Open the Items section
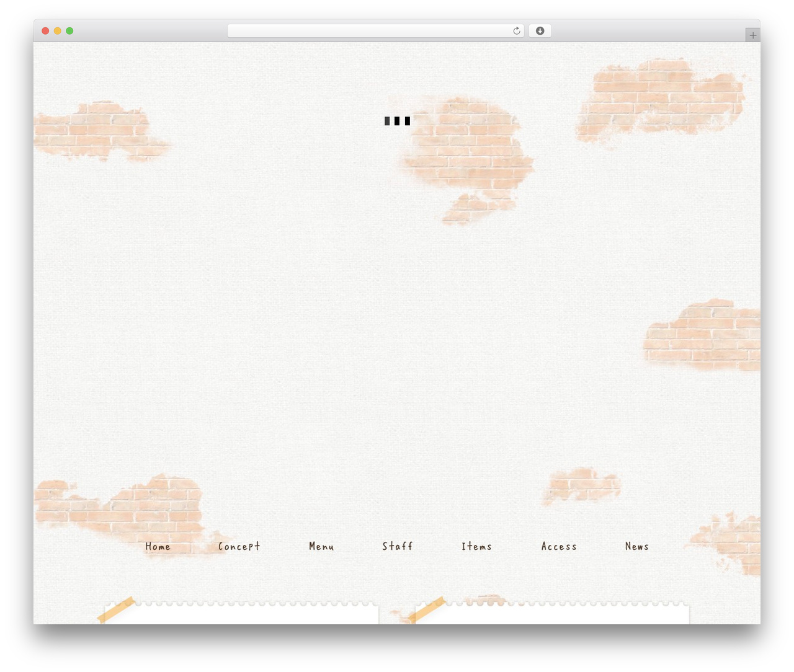The height and width of the screenshot is (672, 794). (476, 546)
